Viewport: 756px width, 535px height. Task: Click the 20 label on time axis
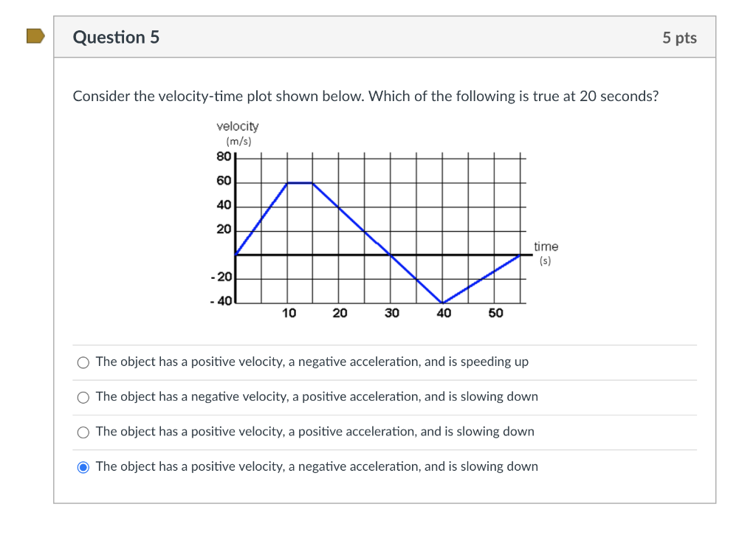(x=340, y=312)
